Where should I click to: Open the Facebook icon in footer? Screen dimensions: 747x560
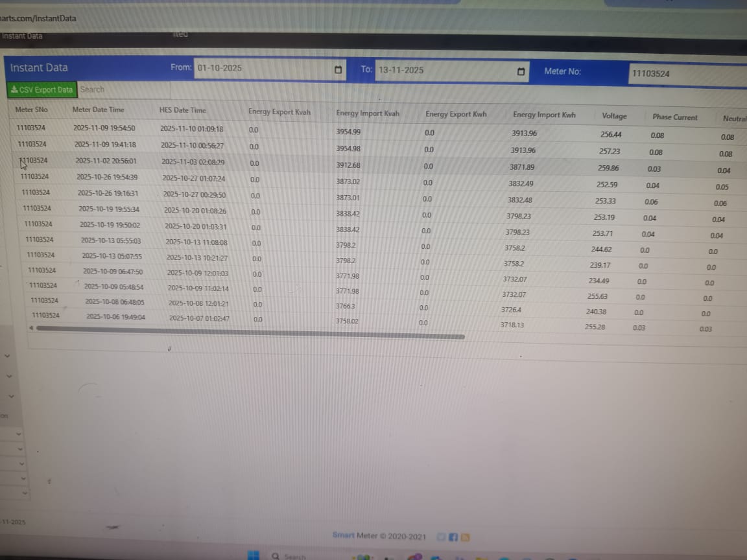click(x=453, y=537)
